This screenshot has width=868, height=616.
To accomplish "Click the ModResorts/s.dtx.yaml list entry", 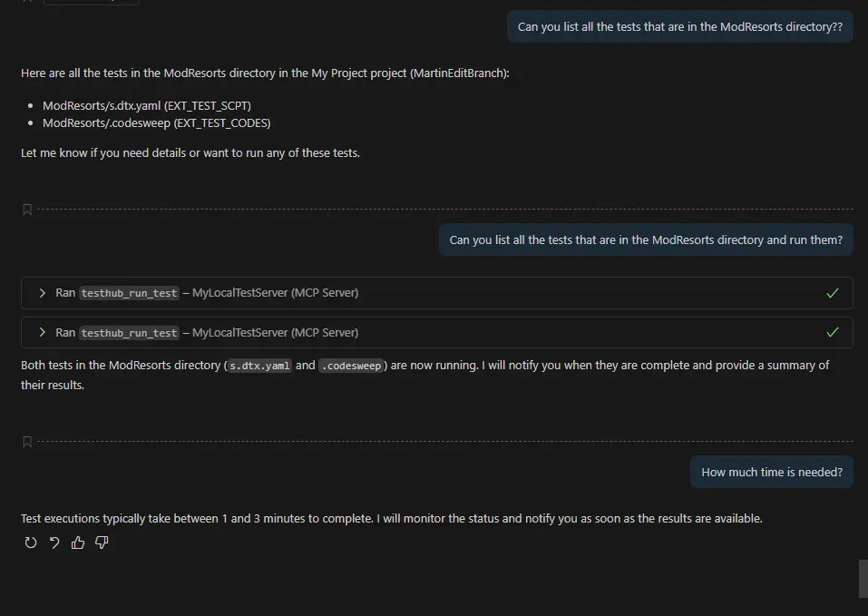I will [147, 105].
